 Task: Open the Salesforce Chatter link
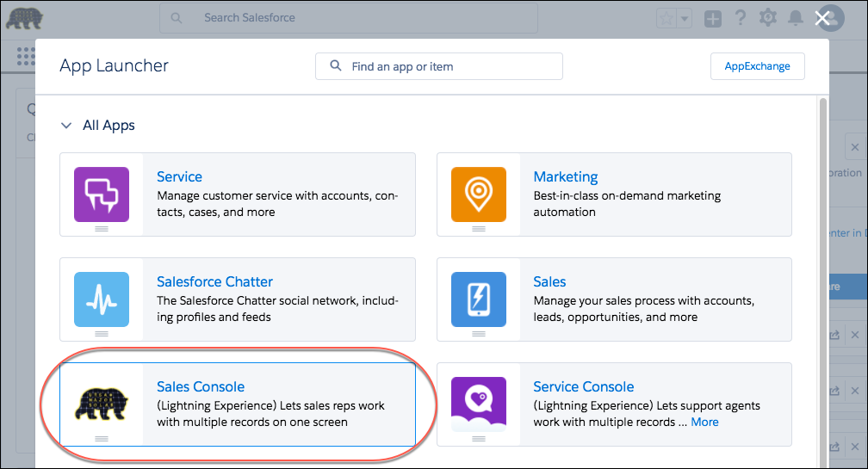(x=214, y=281)
